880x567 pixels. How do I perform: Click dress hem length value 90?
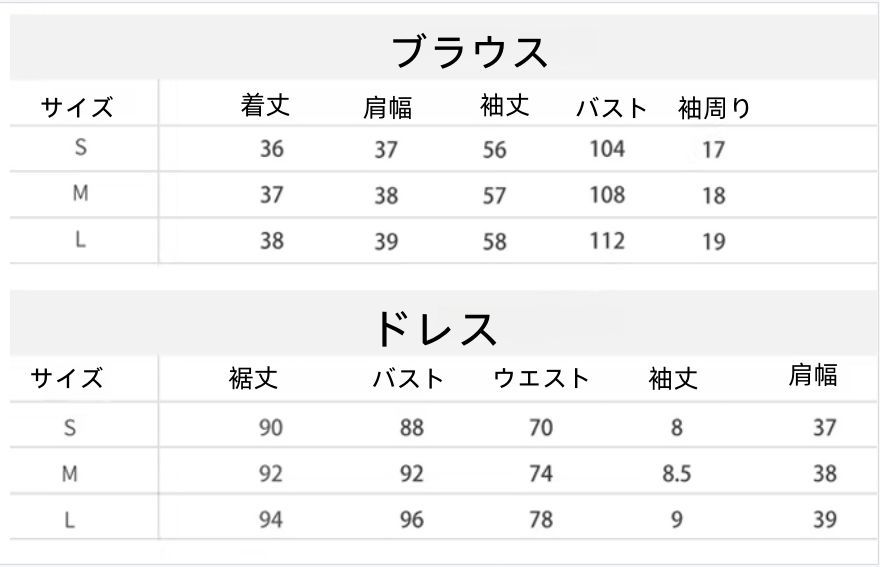(271, 428)
